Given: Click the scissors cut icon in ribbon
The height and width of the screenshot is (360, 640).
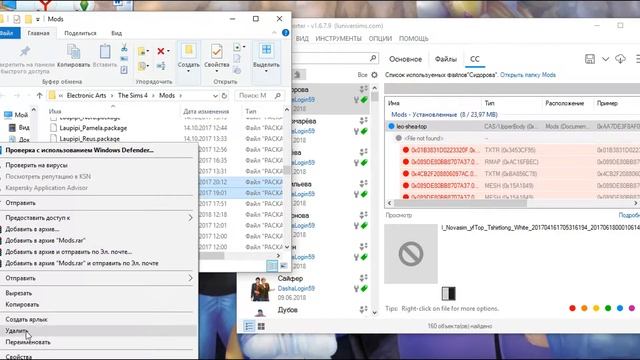Looking at the screenshot, I should click(124, 48).
